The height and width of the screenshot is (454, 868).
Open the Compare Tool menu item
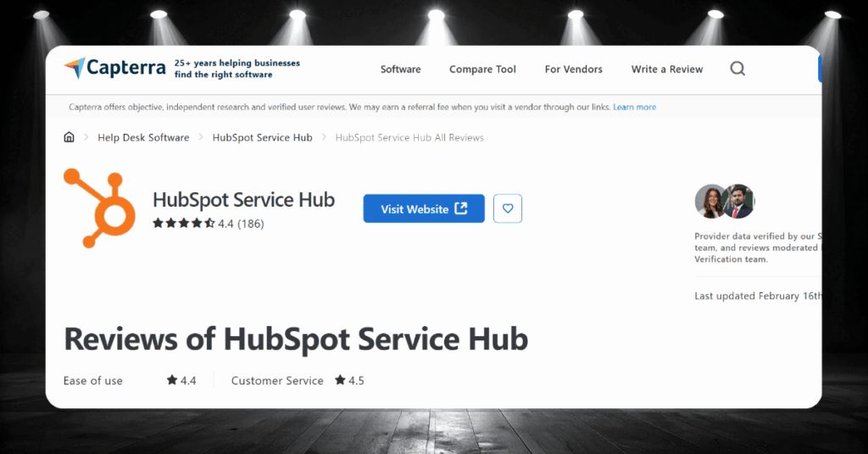click(x=482, y=69)
